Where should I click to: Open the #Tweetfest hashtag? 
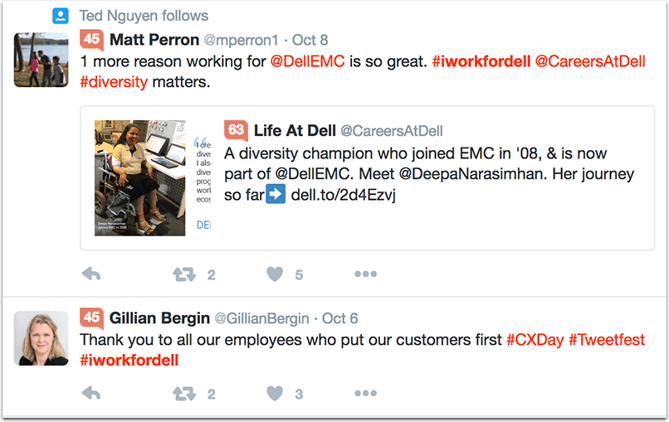pos(612,340)
